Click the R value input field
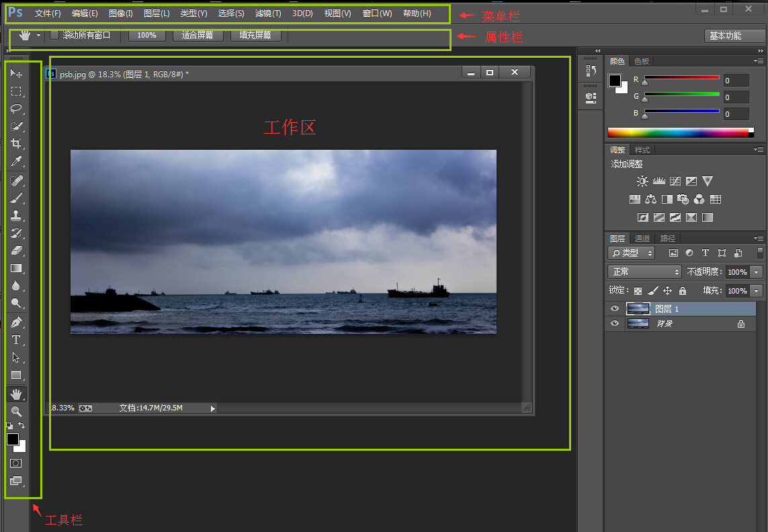 tap(736, 81)
